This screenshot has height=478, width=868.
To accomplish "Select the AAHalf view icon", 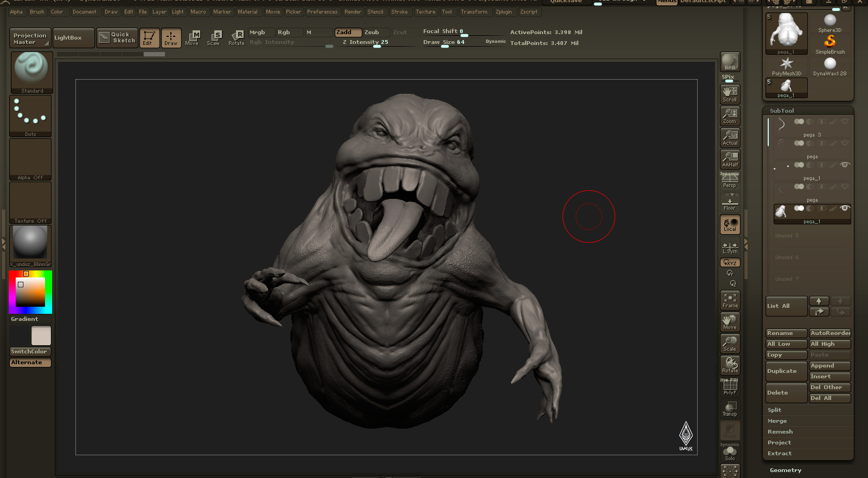I will coord(730,159).
